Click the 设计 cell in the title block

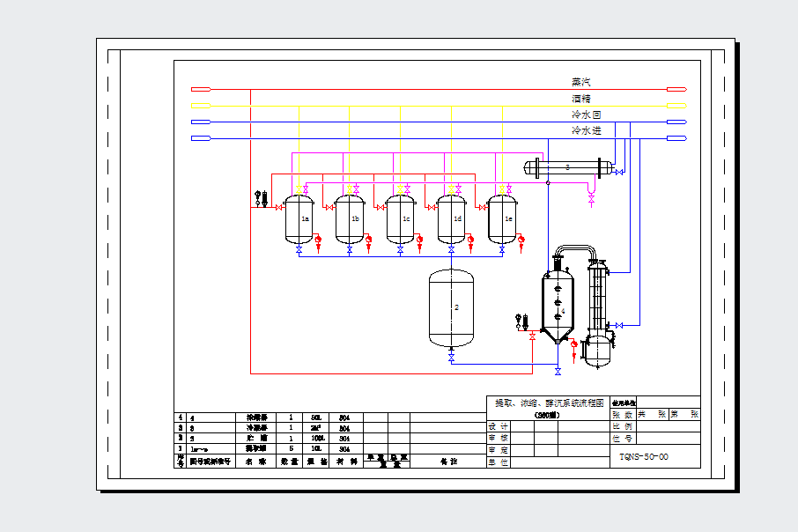click(499, 426)
